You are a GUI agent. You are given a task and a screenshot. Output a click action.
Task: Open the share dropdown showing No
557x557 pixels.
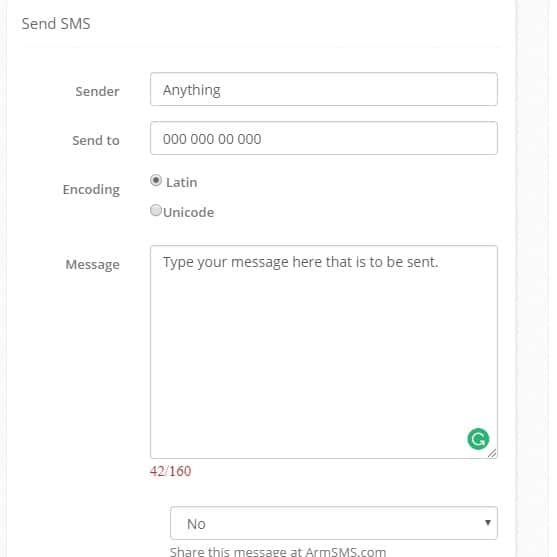(334, 523)
